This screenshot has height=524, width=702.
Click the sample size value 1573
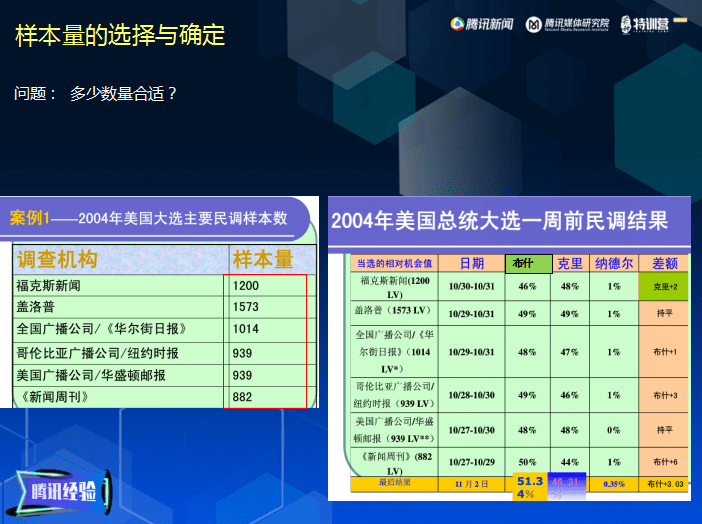(x=246, y=307)
